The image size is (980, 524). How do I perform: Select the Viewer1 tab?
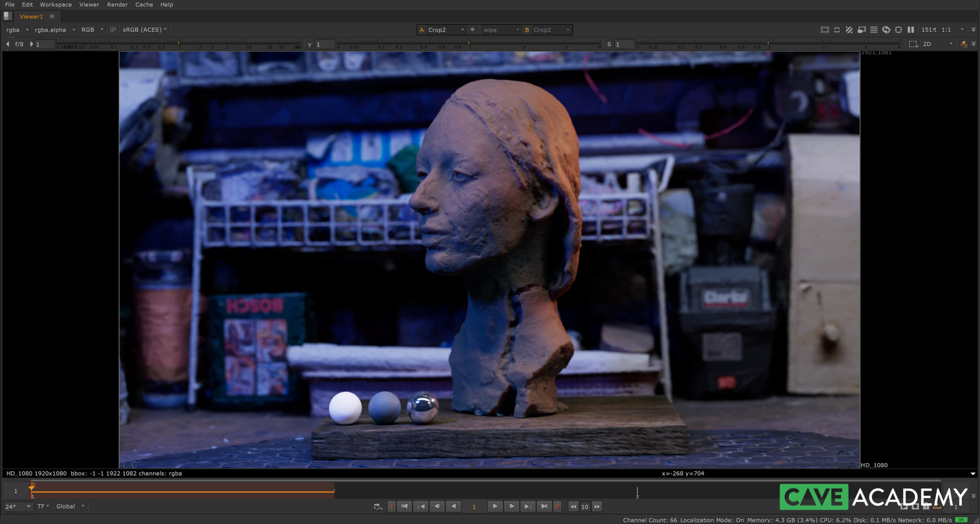coord(31,16)
